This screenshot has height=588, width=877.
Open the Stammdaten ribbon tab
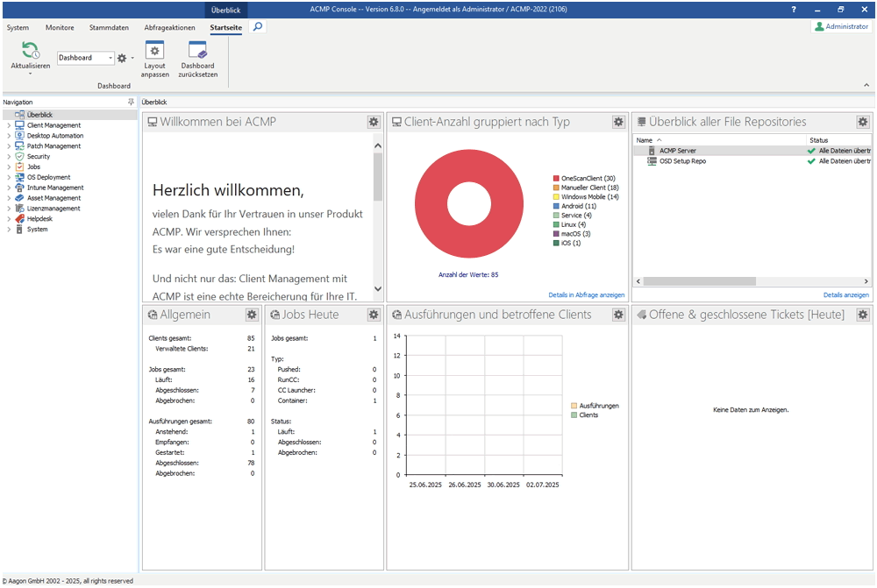(x=109, y=27)
